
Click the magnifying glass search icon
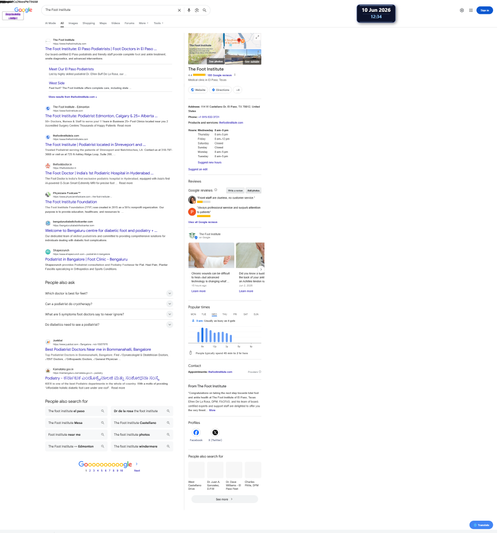205,10
